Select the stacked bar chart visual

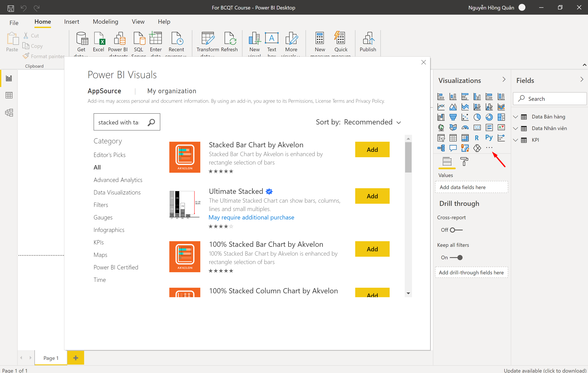pyautogui.click(x=441, y=96)
